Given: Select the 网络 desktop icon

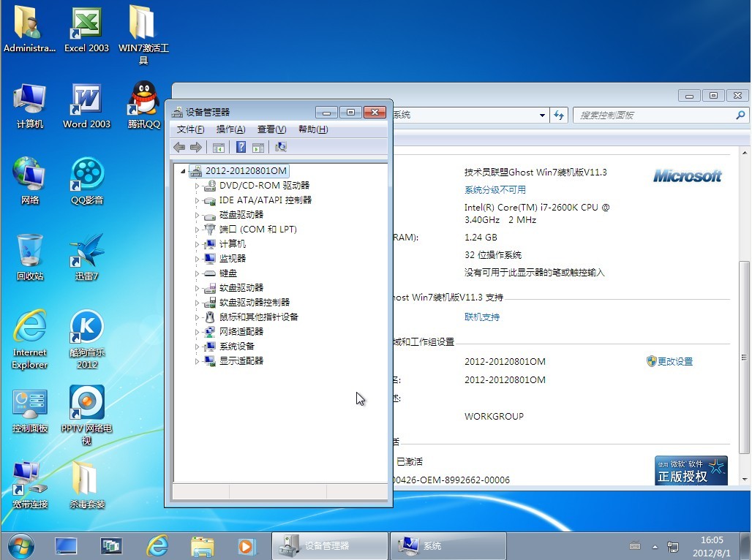Looking at the screenshot, I should click(30, 181).
